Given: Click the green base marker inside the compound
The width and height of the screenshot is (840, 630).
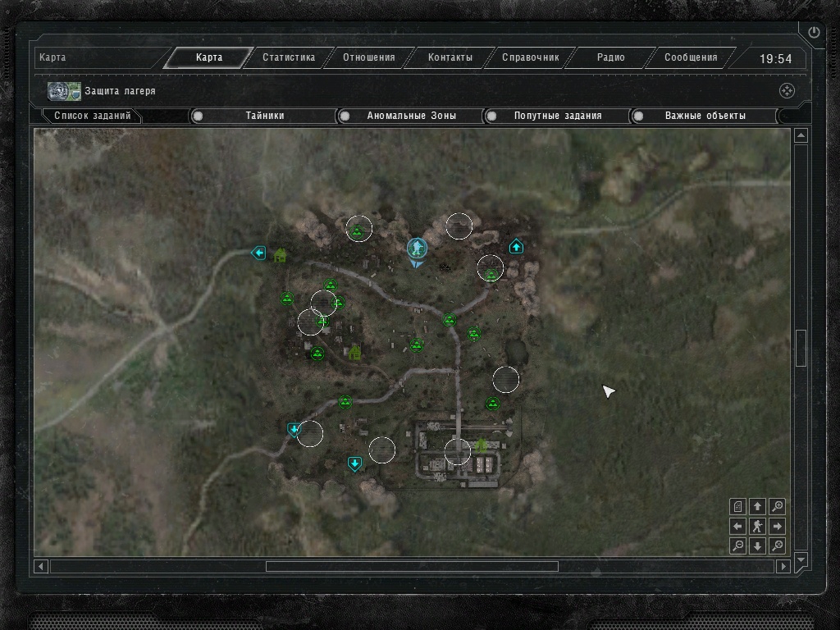Looking at the screenshot, I should (481, 445).
